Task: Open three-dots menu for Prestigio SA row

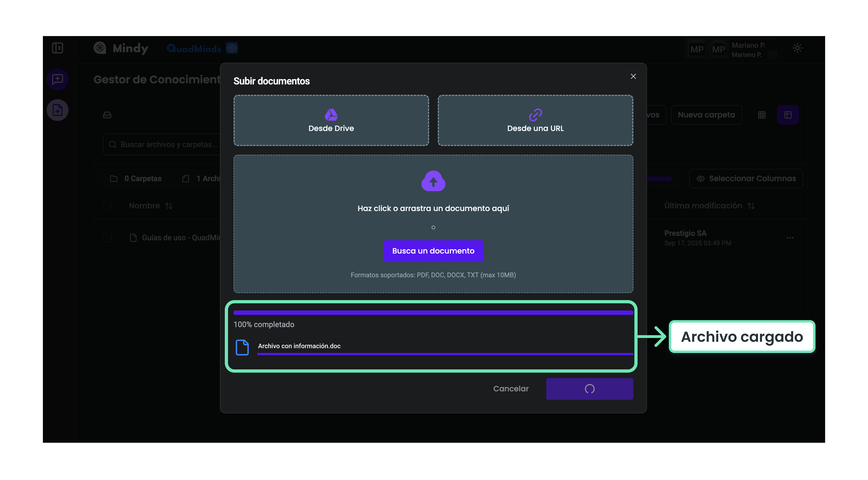Action: coord(790,238)
